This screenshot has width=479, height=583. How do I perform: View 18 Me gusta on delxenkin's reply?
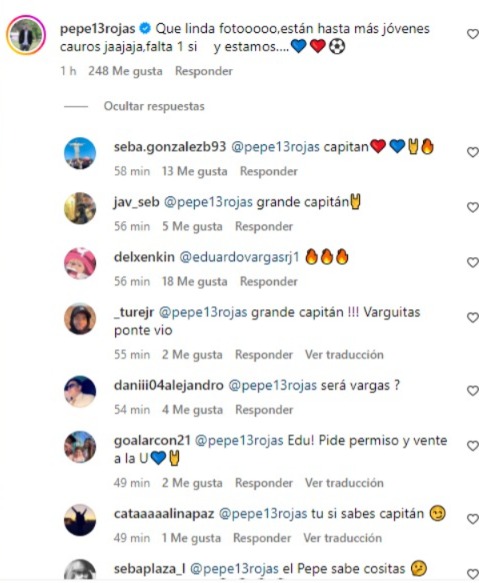[x=195, y=281]
